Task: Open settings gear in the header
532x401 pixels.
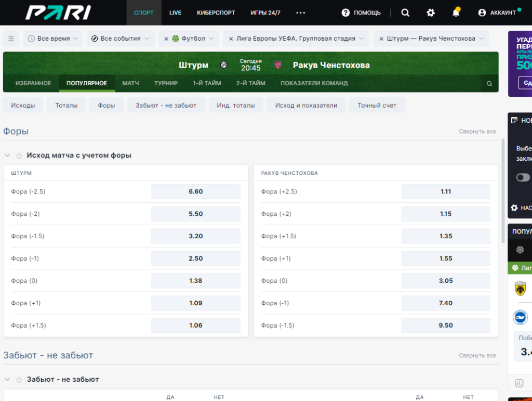Action: pos(431,13)
